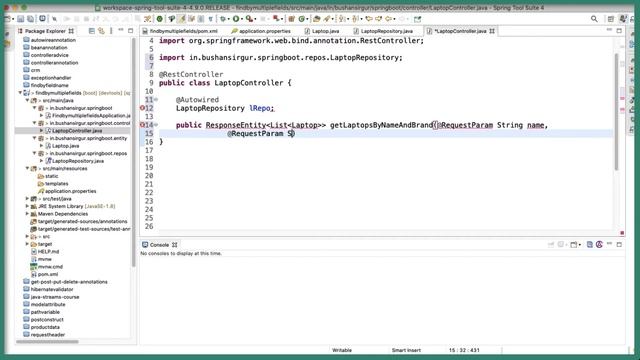The height and width of the screenshot is (360, 640).
Task: Switch to the application.properties tab
Action: coord(261,31)
